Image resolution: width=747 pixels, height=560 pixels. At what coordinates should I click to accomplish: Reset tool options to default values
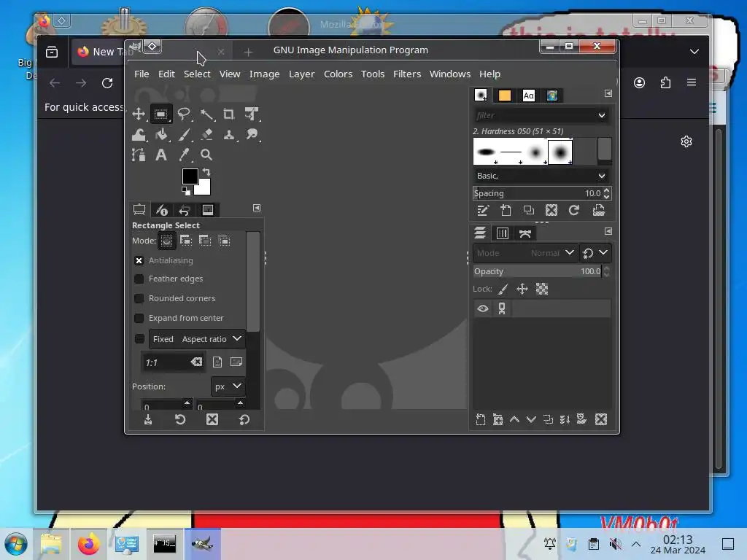[244, 419]
